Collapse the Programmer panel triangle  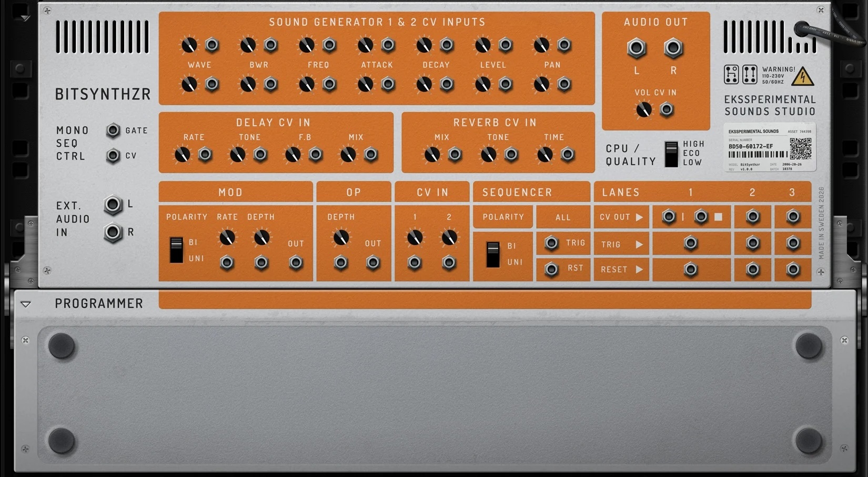(25, 304)
